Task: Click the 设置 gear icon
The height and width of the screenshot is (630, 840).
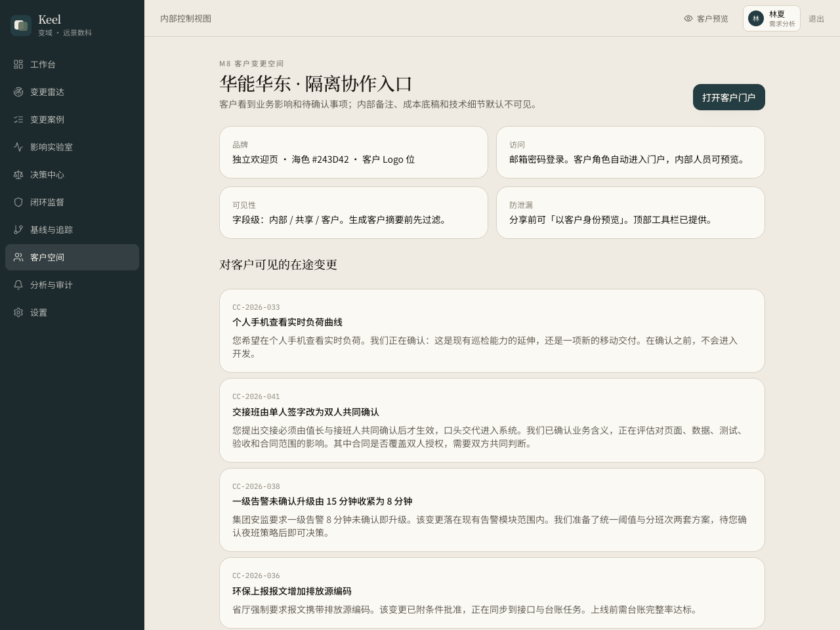Action: (x=18, y=312)
